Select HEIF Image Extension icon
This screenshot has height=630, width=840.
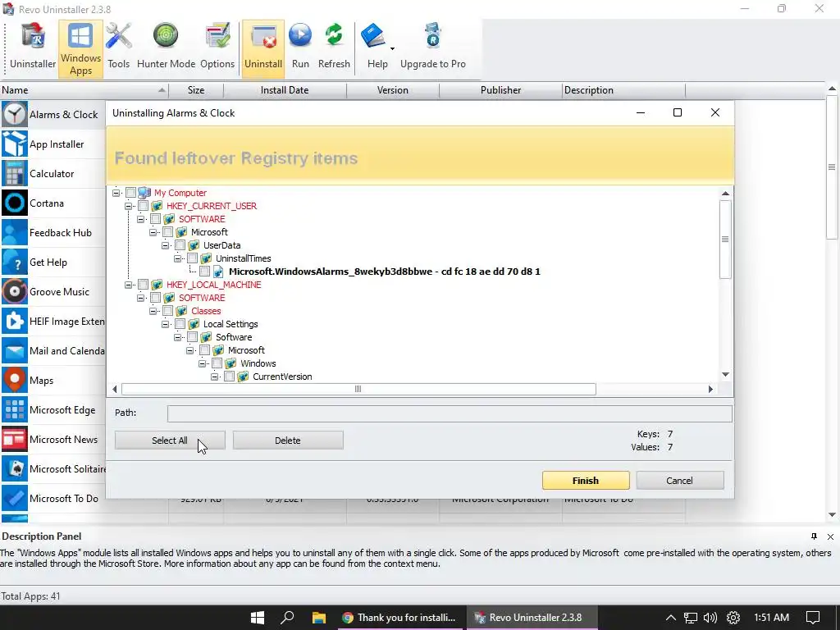15,321
